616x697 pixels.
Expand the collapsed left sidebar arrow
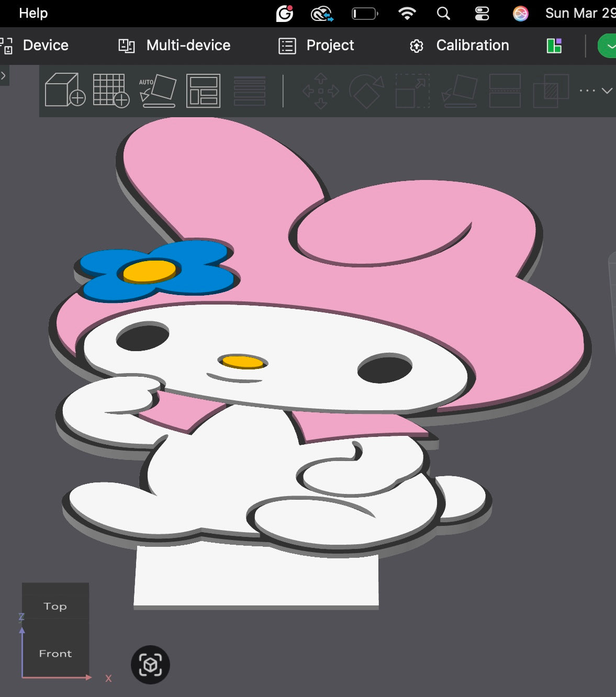point(4,75)
